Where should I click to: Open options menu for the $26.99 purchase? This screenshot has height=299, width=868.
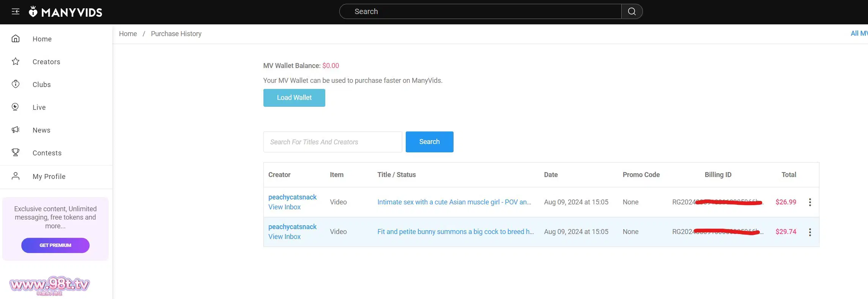tap(810, 202)
